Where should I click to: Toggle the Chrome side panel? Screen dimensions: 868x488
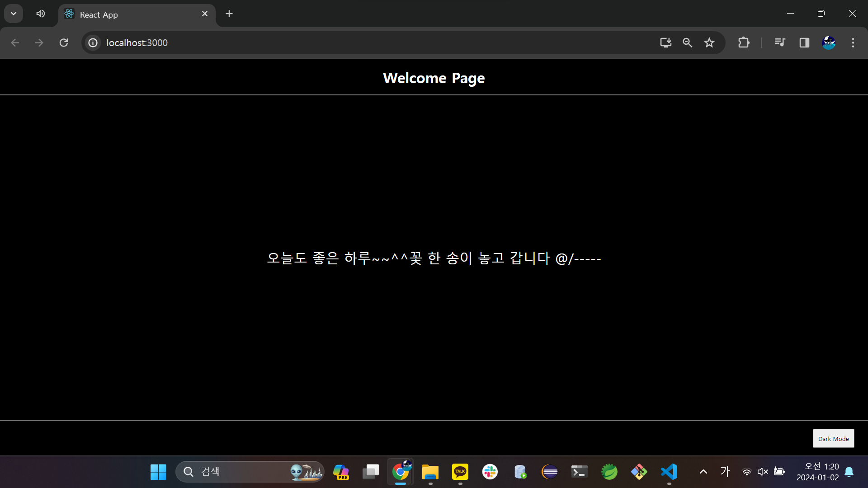point(804,42)
